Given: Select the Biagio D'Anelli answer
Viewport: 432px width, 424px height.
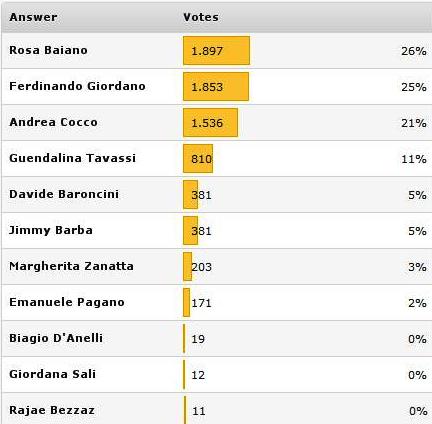Looking at the screenshot, I should point(56,338).
